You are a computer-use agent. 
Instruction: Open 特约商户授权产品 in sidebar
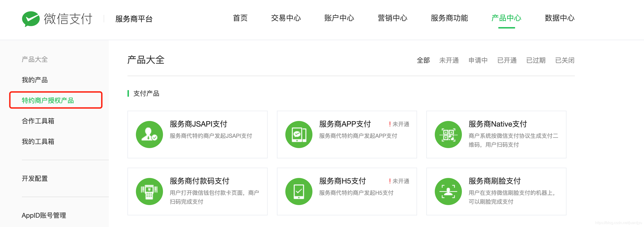pyautogui.click(x=48, y=100)
